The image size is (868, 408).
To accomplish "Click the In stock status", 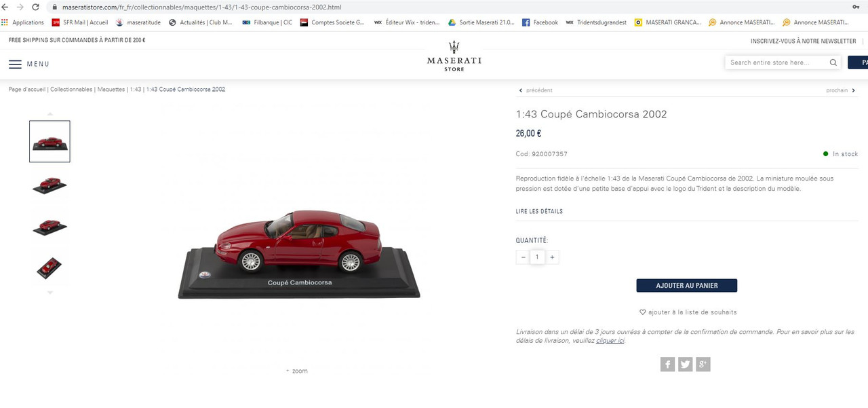I will [840, 154].
